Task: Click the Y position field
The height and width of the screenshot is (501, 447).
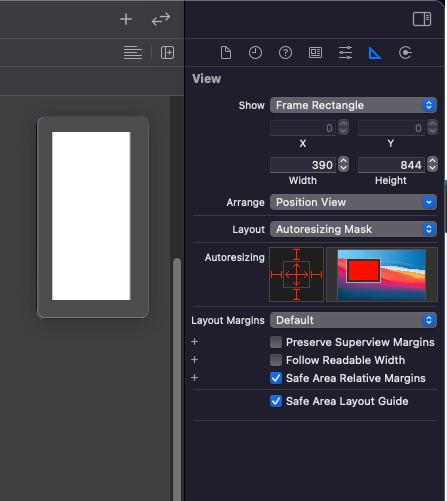Action: [x=391, y=128]
